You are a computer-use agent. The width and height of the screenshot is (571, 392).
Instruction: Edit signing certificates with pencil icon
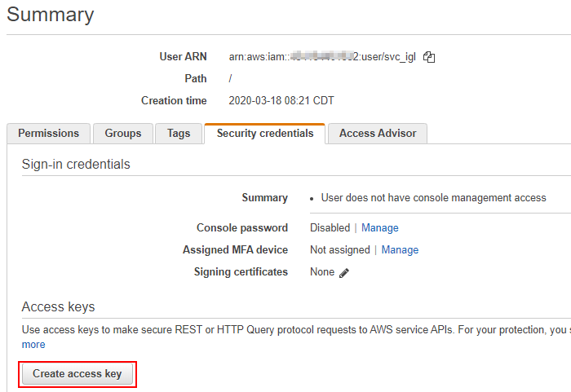(344, 273)
